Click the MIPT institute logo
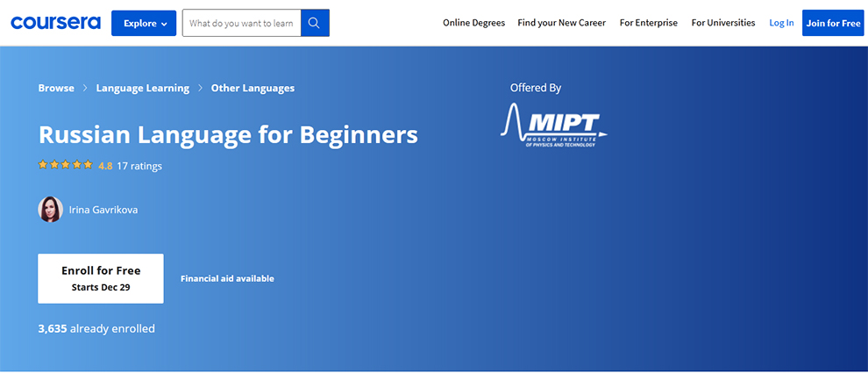 coord(553,126)
